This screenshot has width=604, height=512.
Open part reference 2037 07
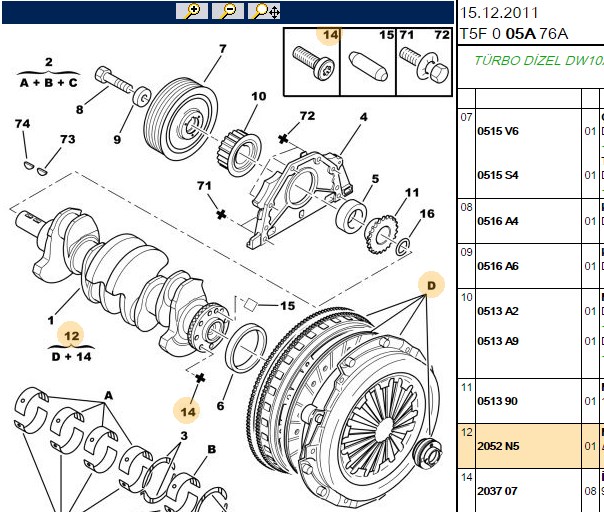(498, 491)
